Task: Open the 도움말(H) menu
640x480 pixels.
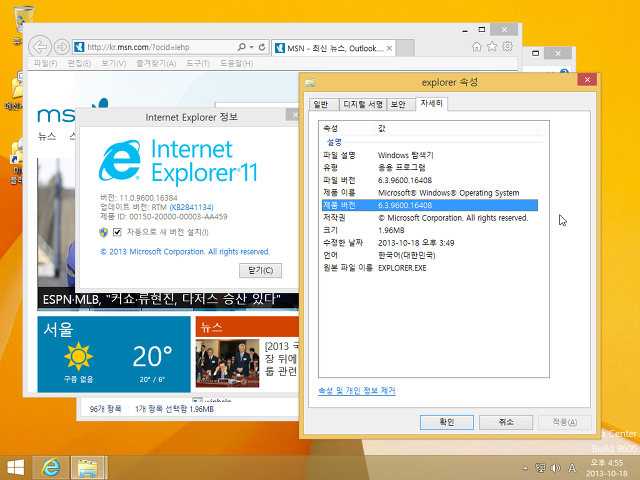Action: click(x=236, y=63)
